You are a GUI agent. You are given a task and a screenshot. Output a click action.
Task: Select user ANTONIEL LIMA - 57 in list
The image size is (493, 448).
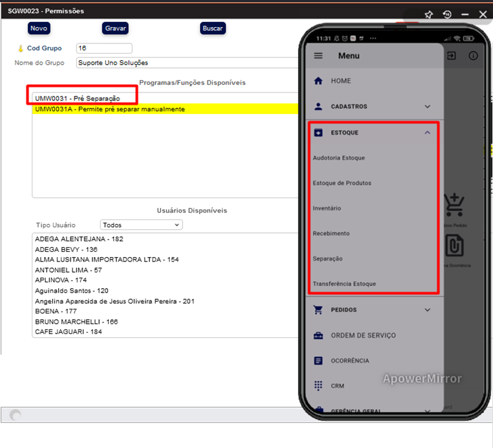pyautogui.click(x=69, y=270)
